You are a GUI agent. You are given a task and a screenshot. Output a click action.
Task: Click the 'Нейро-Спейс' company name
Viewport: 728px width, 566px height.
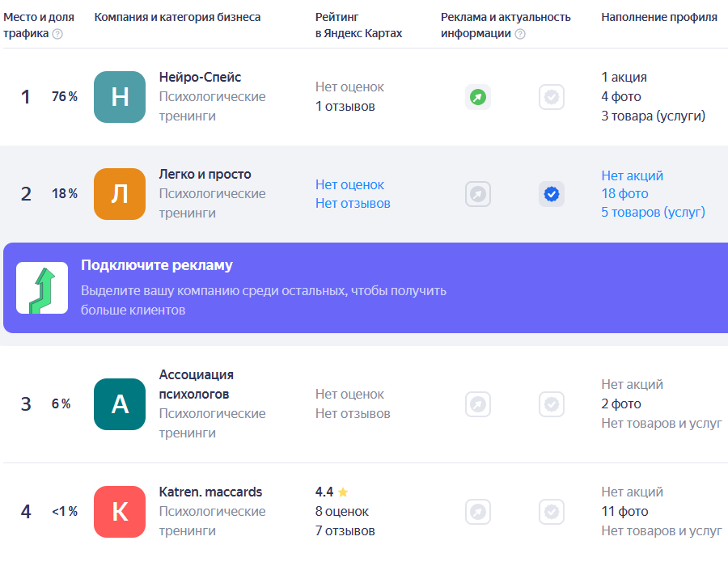coord(200,77)
